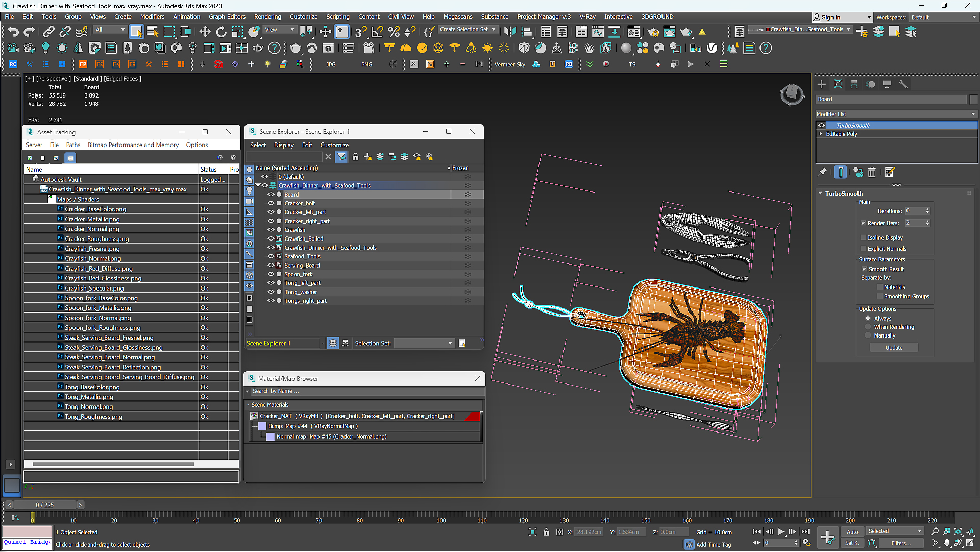Click Play Animation button
Screen dimensions: 980x552
pos(780,532)
